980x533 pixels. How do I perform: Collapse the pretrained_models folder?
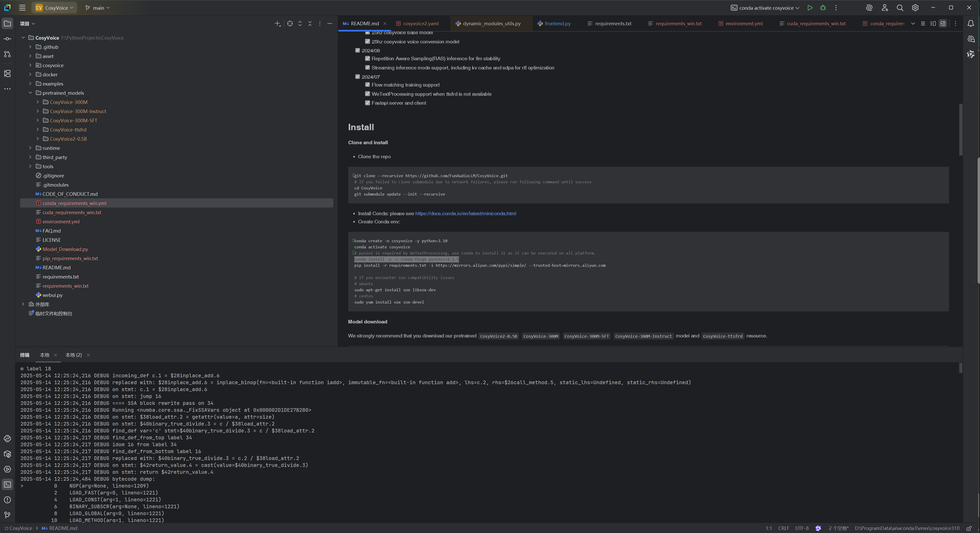(30, 93)
